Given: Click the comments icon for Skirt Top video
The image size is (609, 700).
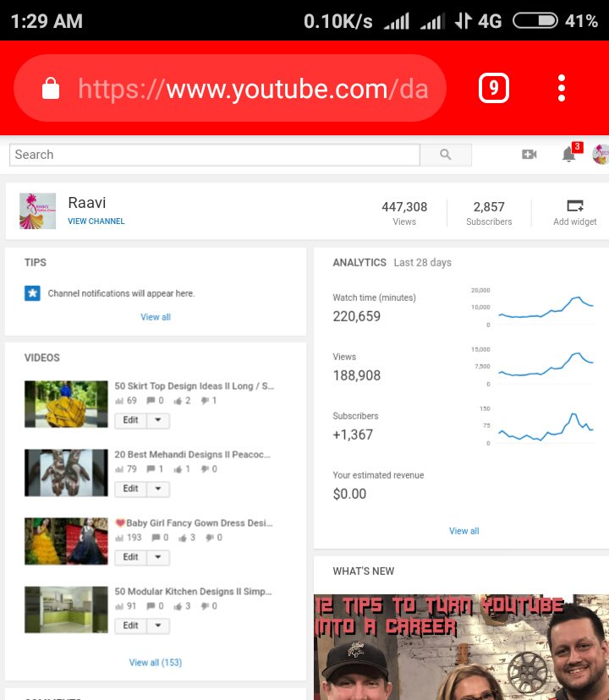Looking at the screenshot, I should 151,401.
